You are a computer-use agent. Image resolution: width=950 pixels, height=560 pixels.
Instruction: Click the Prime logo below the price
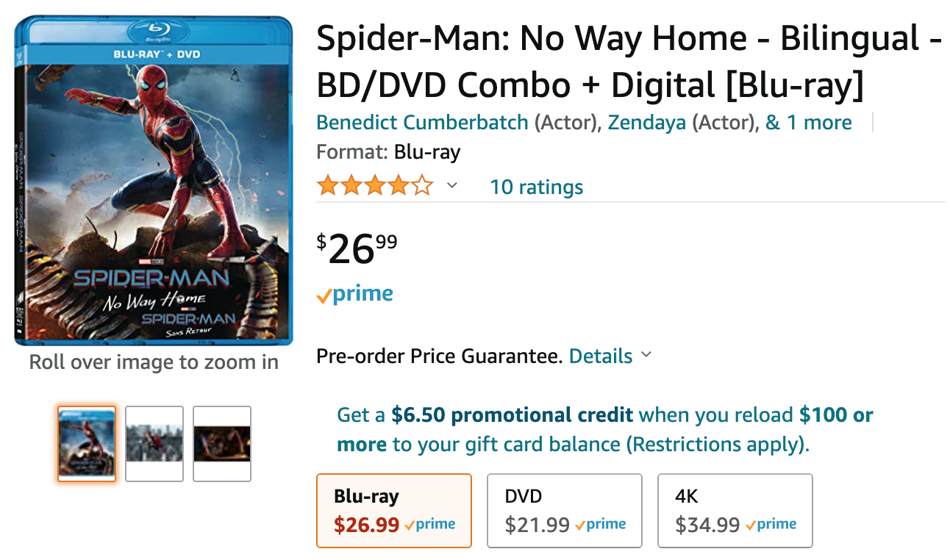click(x=354, y=295)
